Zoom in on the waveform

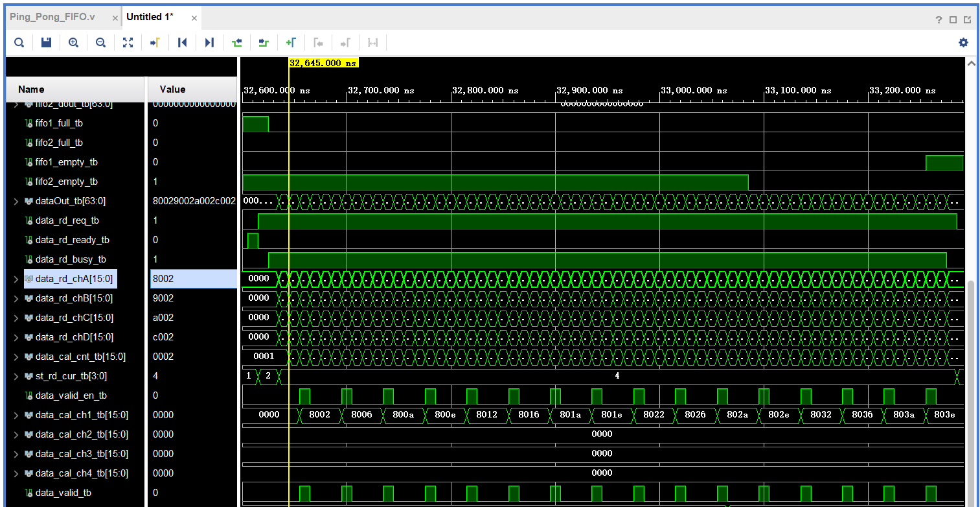pyautogui.click(x=74, y=43)
